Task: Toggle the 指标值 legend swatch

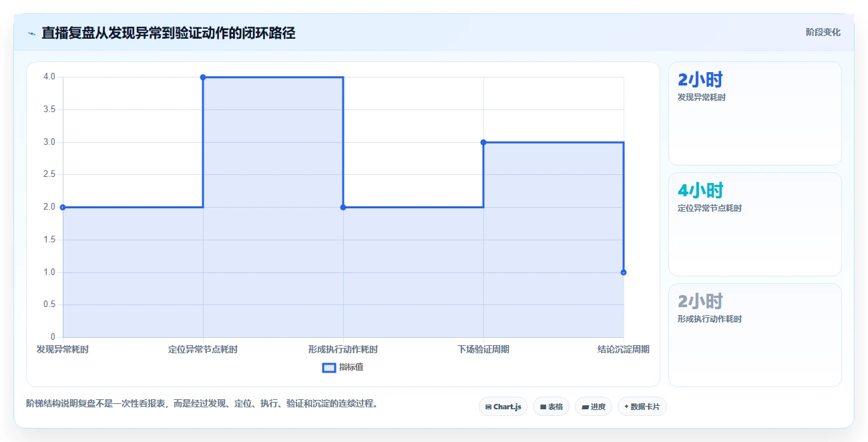Action: pos(329,367)
